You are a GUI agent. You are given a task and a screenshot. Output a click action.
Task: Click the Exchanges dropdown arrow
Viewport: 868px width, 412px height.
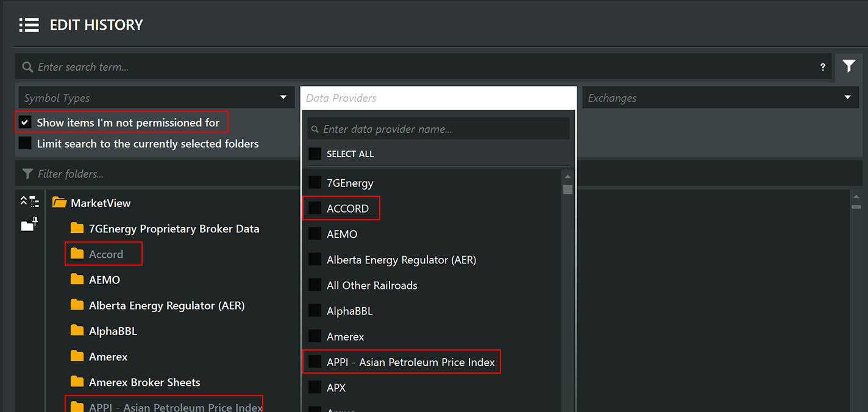[x=848, y=98]
